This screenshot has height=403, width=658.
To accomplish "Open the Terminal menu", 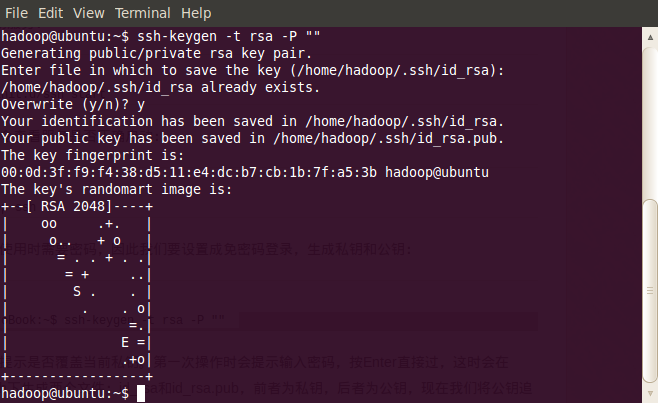I will (143, 13).
